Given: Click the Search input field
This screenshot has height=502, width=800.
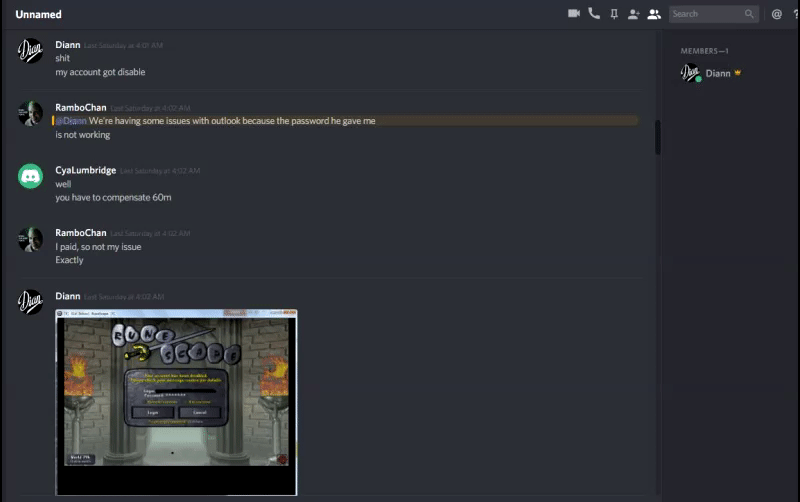Looking at the screenshot, I should pyautogui.click(x=713, y=14).
